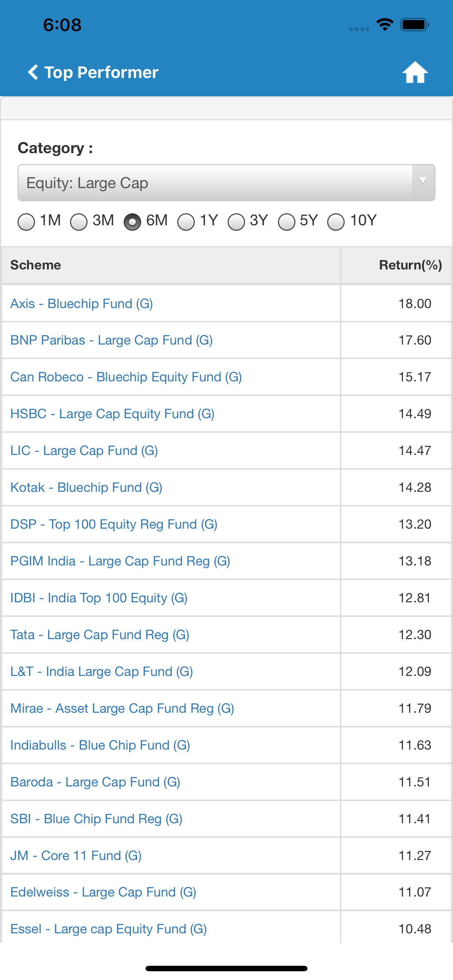Screen dimensions: 453x980
Task: Switch to the 3Y return period
Action: [236, 222]
